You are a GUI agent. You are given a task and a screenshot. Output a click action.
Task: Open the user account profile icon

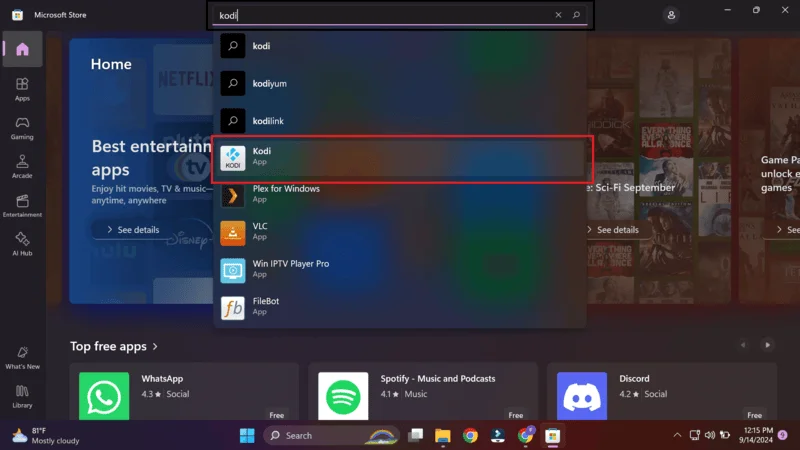pos(671,15)
